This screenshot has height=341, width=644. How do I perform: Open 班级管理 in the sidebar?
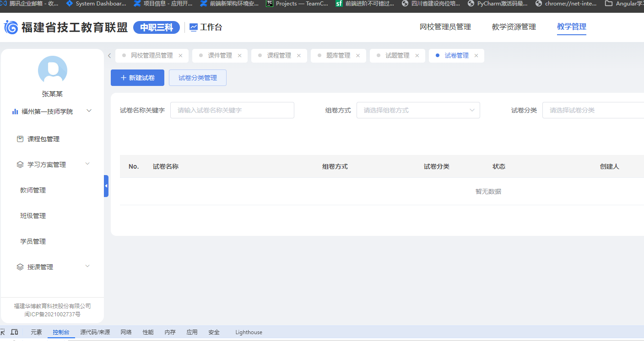click(33, 216)
